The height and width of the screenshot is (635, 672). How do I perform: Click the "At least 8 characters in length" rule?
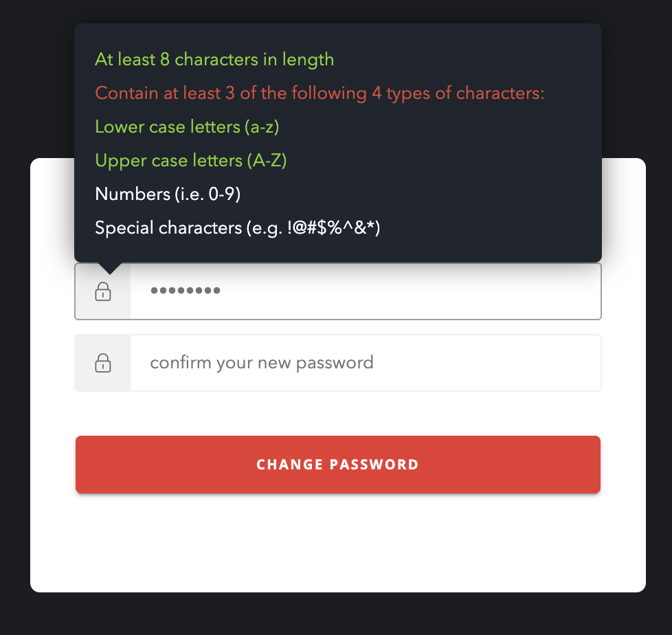214,59
